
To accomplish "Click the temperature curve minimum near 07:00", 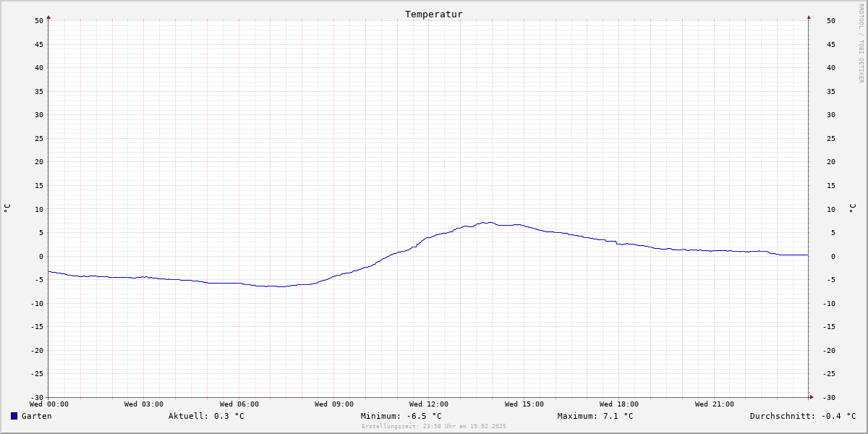I will coord(278,286).
